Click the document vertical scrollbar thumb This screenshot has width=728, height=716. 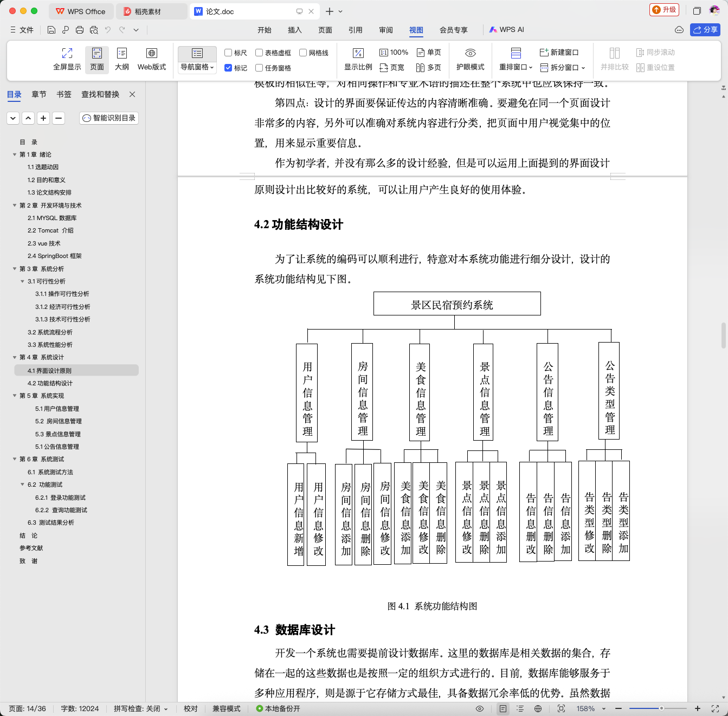point(724,336)
